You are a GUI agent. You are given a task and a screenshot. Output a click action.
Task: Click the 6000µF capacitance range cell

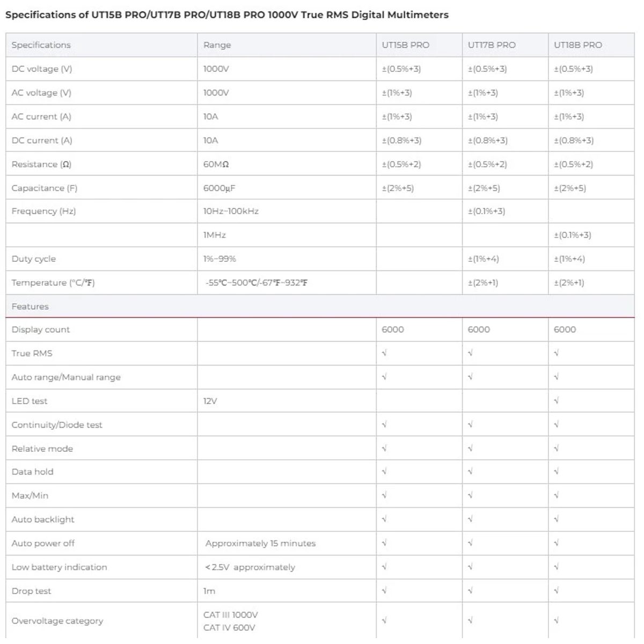287,188
